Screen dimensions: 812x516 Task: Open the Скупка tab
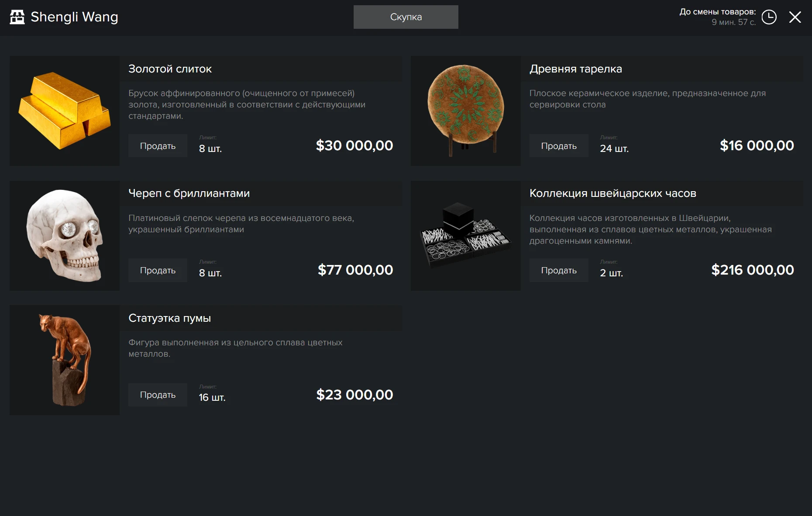tap(406, 17)
